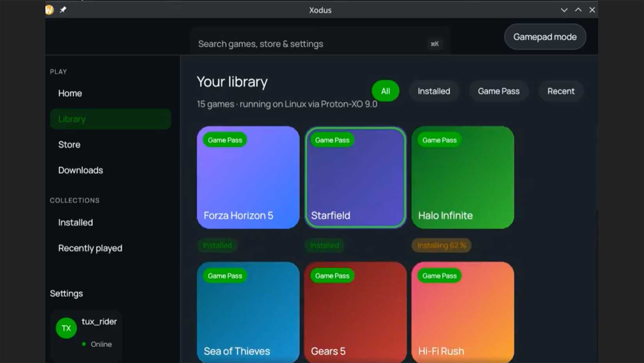644x363 pixels.
Task: Filter the library by the Installed chip
Action: (434, 91)
